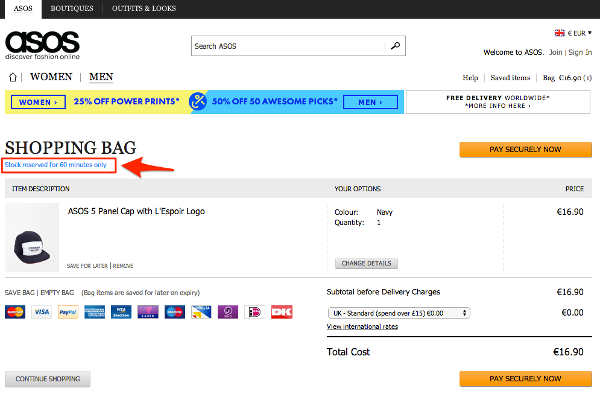
Task: Click the Total Cost €16.90 value
Action: 568,352
